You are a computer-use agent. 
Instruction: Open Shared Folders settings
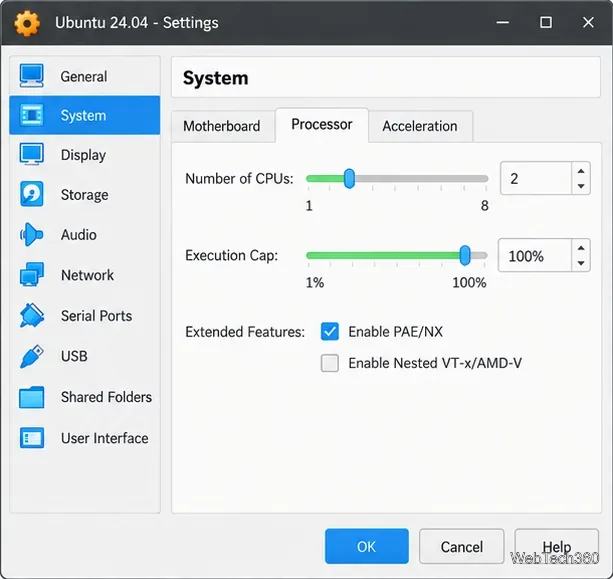coord(85,397)
